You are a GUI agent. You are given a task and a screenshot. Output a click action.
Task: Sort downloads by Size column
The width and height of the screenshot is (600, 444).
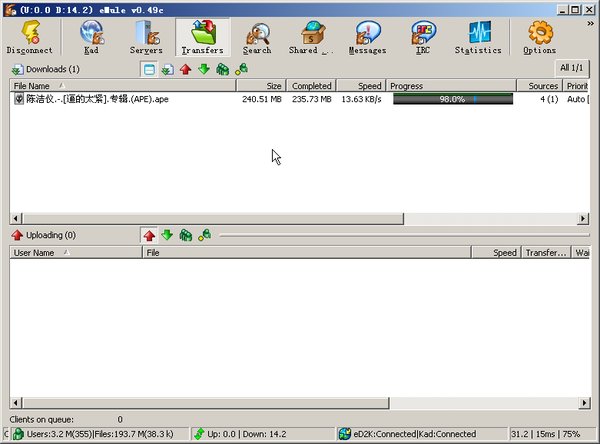(261, 86)
